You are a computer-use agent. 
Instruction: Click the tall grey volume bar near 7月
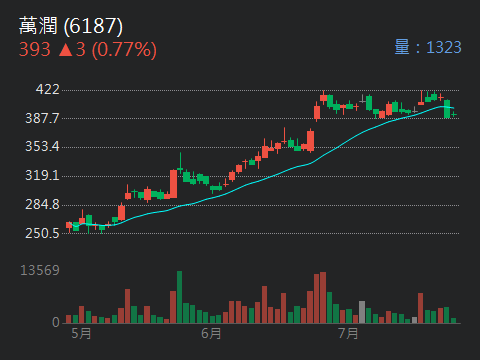click(x=362, y=312)
